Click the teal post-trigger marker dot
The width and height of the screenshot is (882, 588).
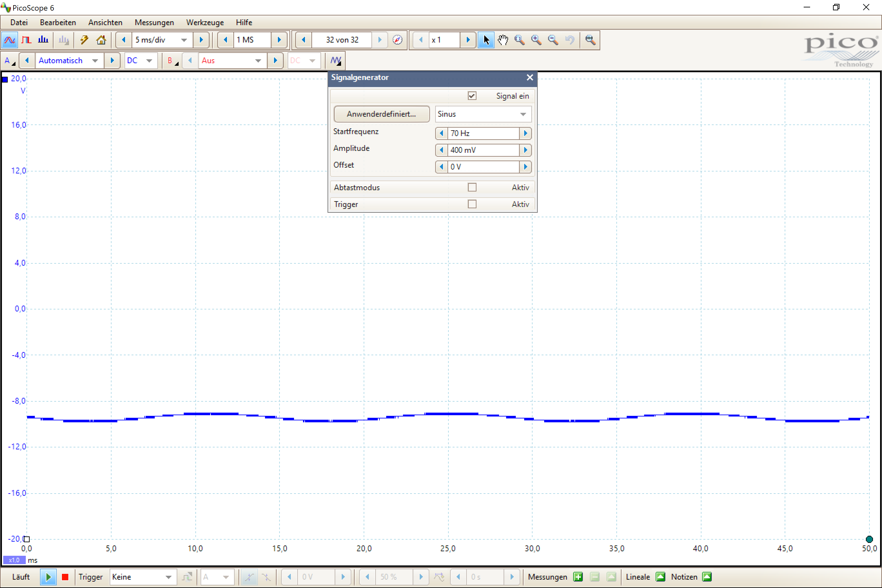click(869, 539)
